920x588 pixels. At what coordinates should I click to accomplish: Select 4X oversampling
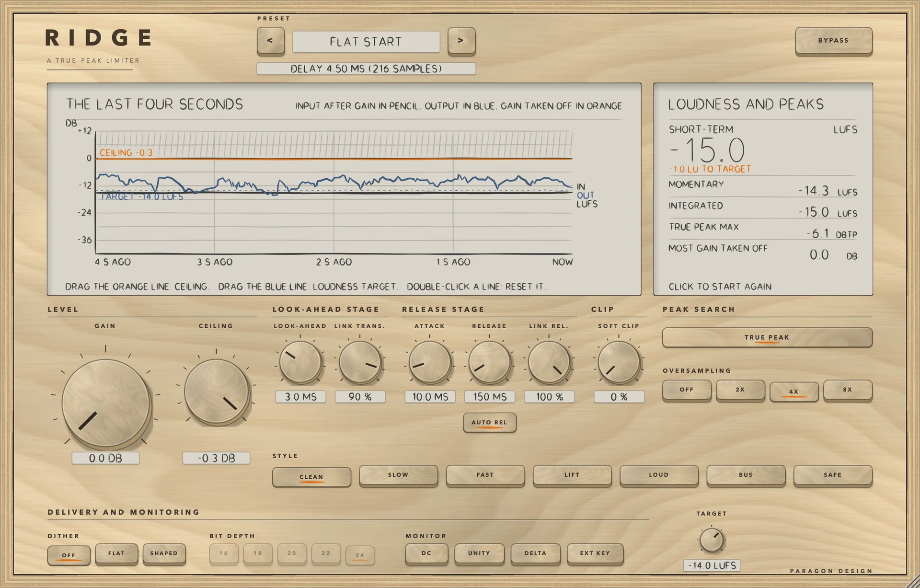click(794, 392)
